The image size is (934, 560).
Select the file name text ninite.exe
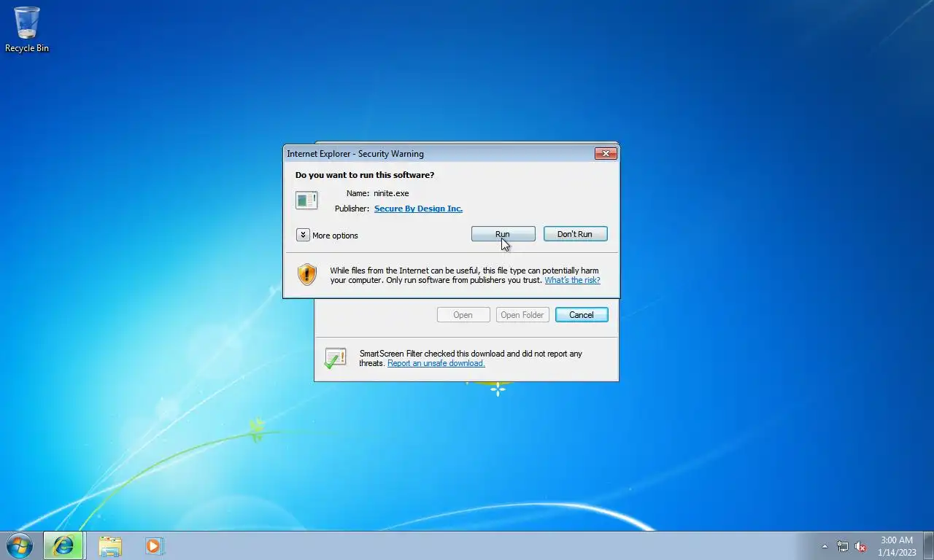391,193
